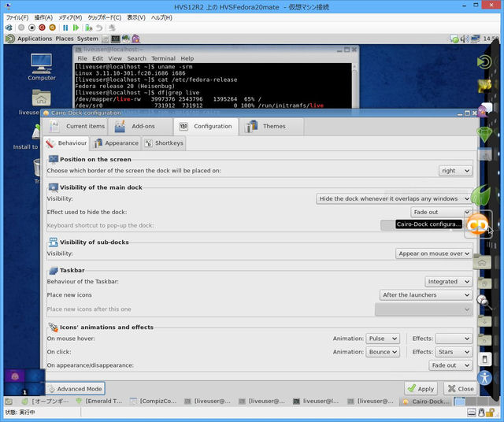Image resolution: width=504 pixels, height=422 pixels.
Task: Open the Places menu on MATE panel
Action: [65, 39]
